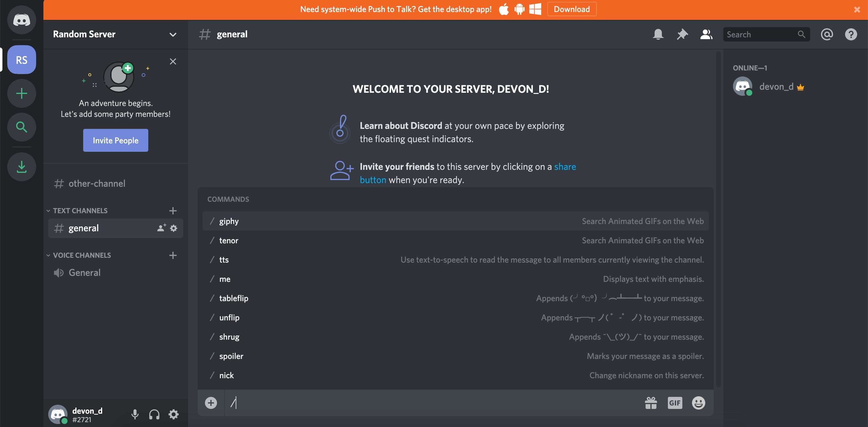
Task: Click the Invite People button
Action: tap(116, 140)
